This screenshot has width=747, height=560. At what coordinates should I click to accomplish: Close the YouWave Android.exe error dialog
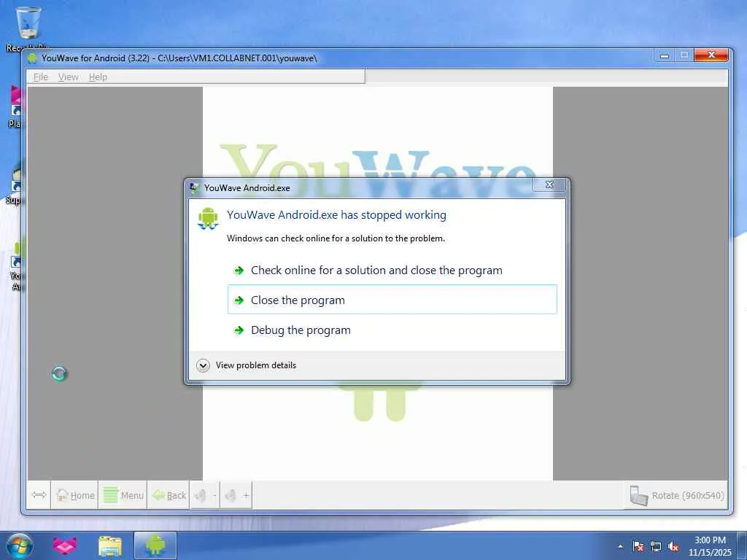[x=549, y=184]
